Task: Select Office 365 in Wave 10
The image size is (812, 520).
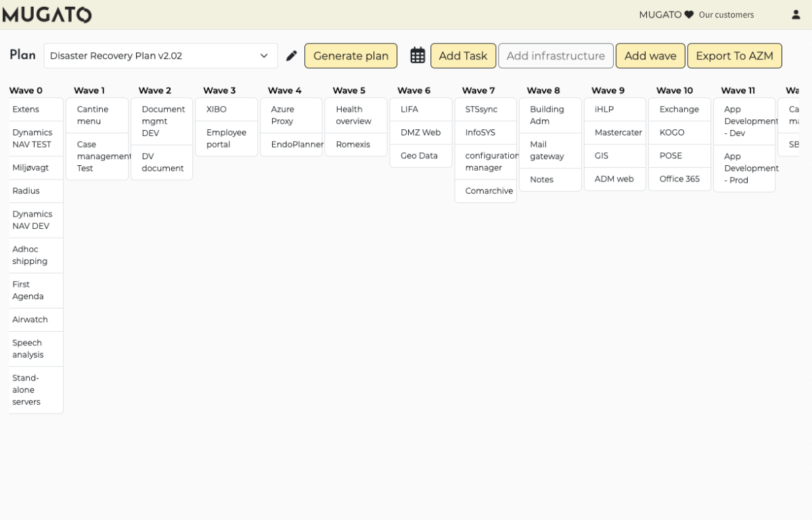Action: [679, 179]
